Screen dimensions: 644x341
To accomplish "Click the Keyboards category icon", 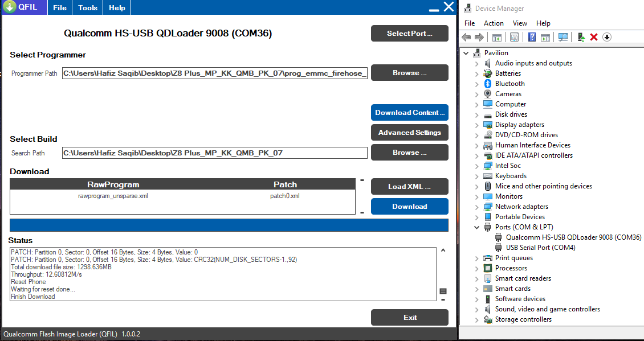I will coord(487,176).
